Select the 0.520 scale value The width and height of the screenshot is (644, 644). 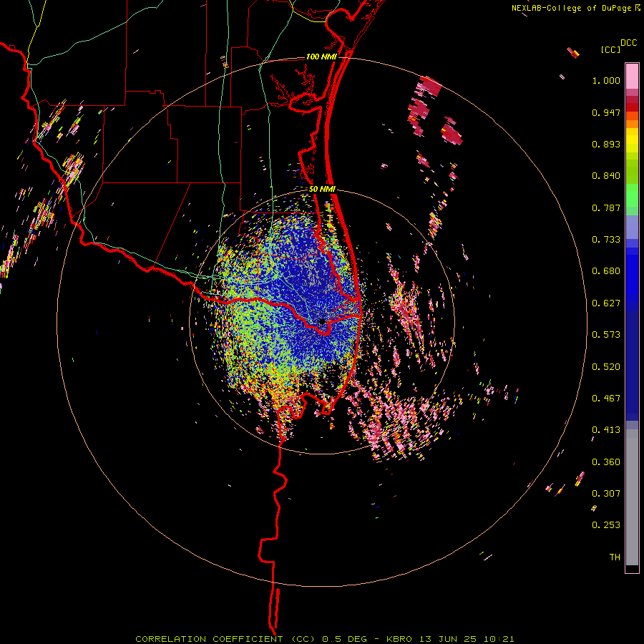606,367
